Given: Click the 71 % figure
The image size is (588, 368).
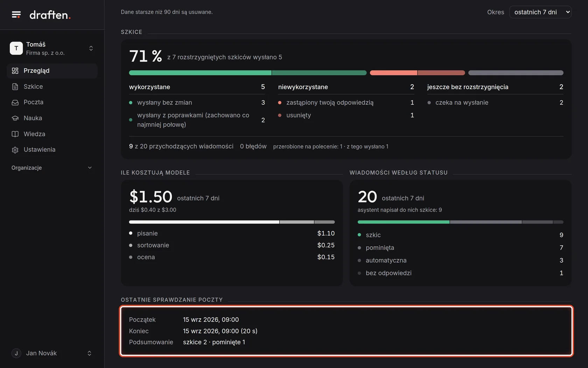Looking at the screenshot, I should (146, 56).
